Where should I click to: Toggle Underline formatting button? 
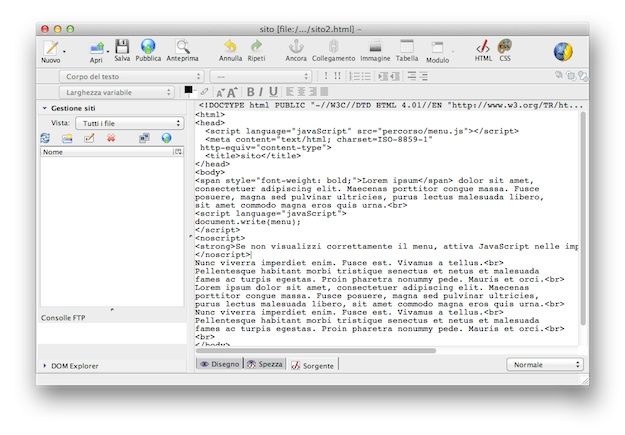(x=273, y=92)
